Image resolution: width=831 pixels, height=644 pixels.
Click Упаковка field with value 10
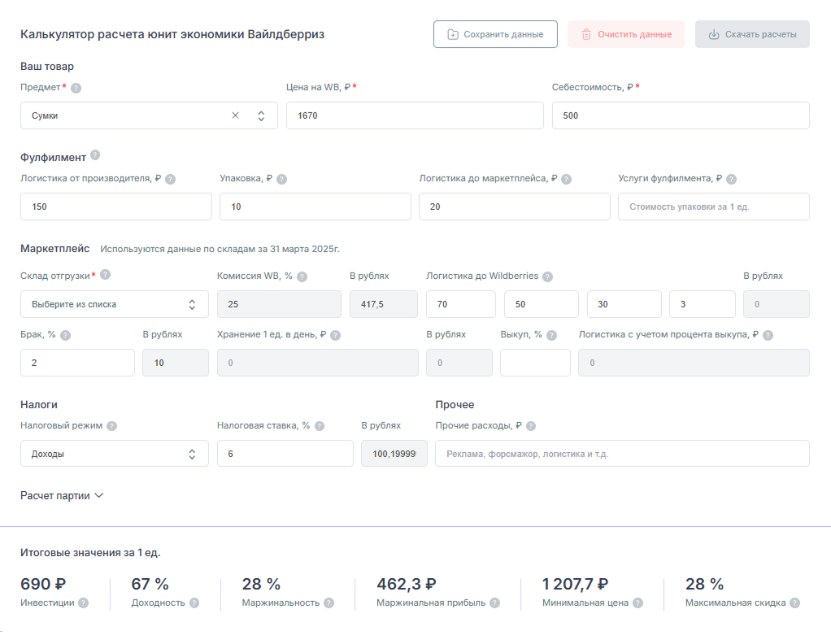click(x=315, y=207)
